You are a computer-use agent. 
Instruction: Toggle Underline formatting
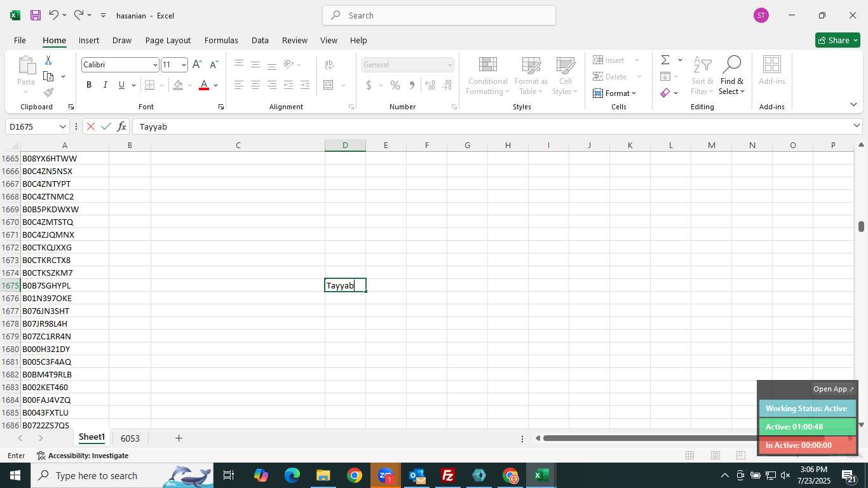point(121,85)
